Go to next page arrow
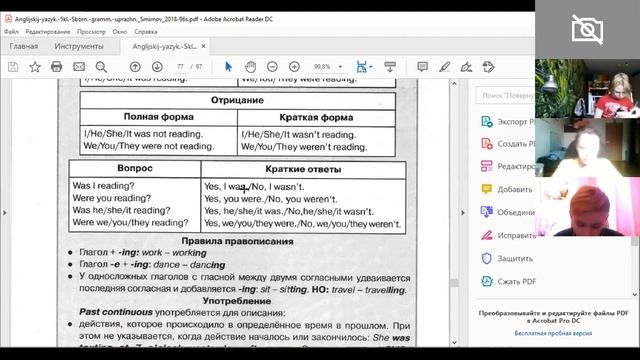This screenshot has height=360, width=640. pyautogui.click(x=157, y=67)
